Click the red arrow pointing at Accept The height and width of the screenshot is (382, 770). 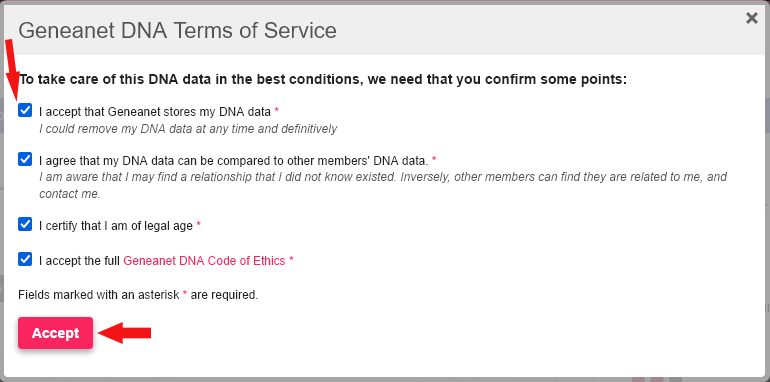[124, 333]
